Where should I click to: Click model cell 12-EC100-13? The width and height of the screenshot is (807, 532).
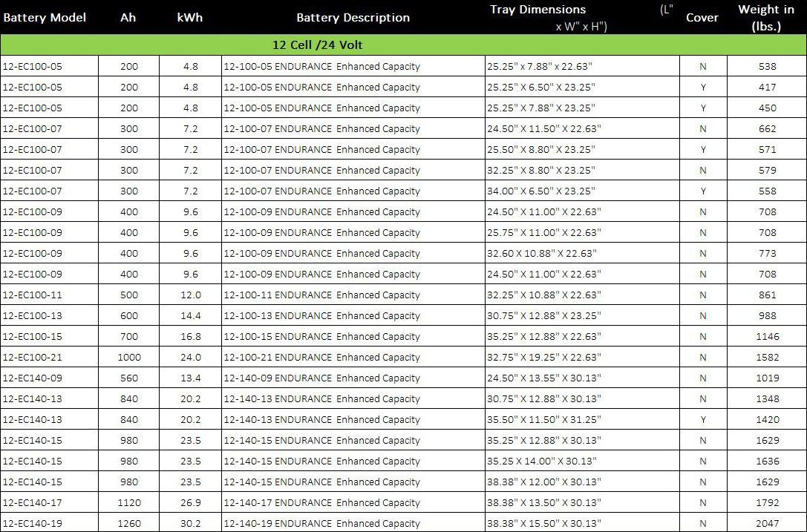tap(50, 315)
